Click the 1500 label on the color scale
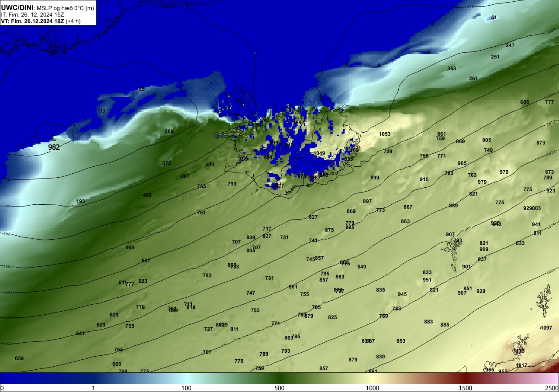This screenshot has height=392, width=559. click(x=466, y=388)
